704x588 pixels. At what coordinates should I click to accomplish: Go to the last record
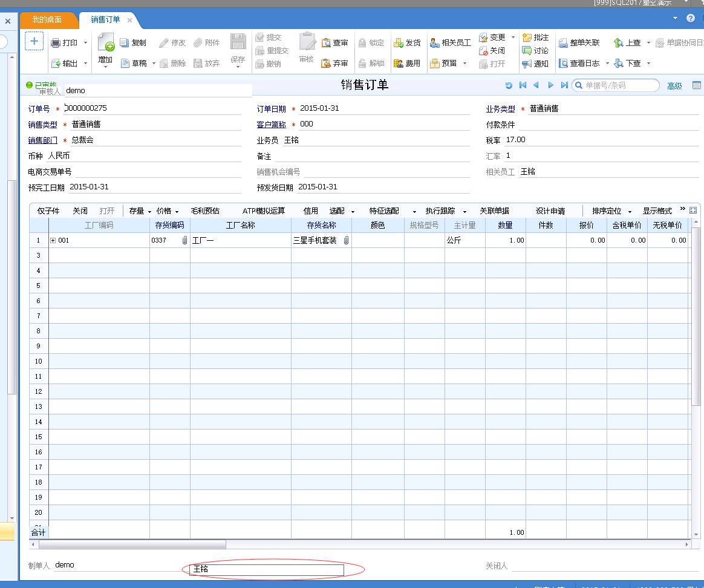point(564,85)
